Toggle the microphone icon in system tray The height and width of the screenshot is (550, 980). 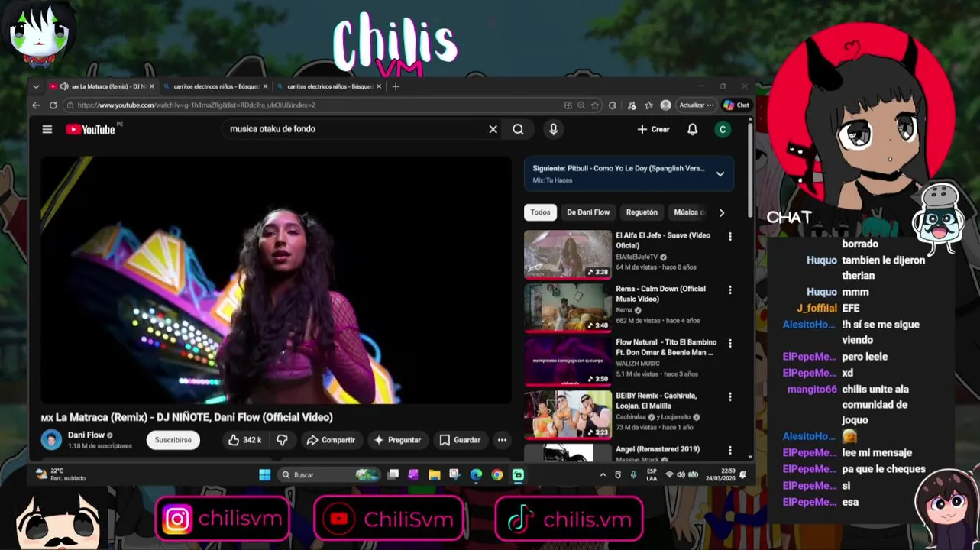[x=633, y=474]
